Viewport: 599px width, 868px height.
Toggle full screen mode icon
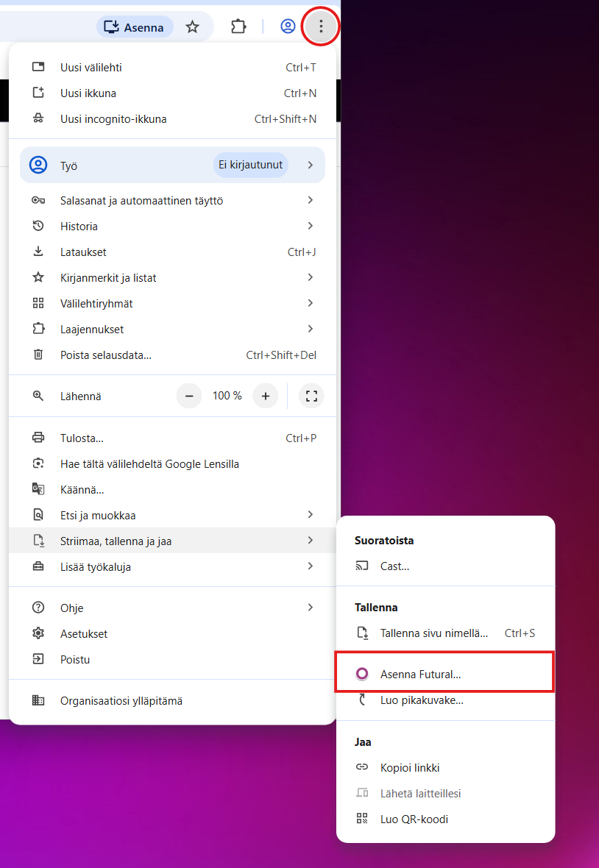point(311,396)
